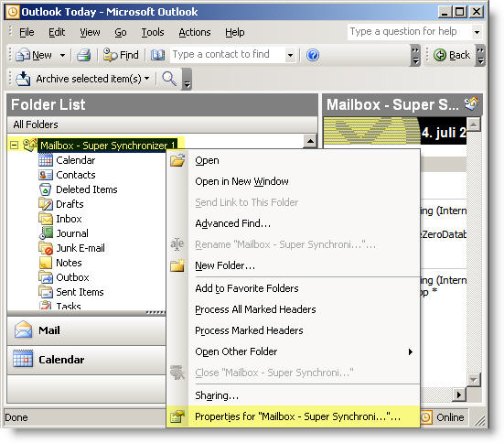Click the Inbox folder icon
This screenshot has width=504, height=443.
click(x=46, y=219)
